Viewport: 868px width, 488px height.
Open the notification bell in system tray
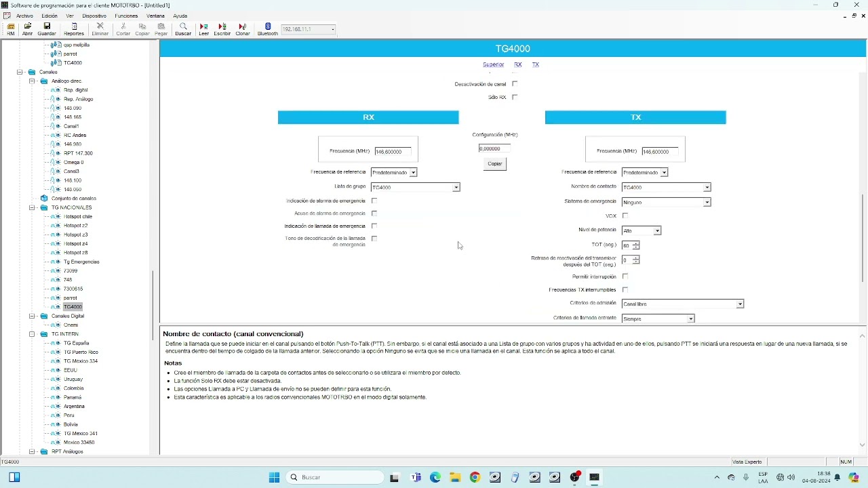(x=837, y=477)
